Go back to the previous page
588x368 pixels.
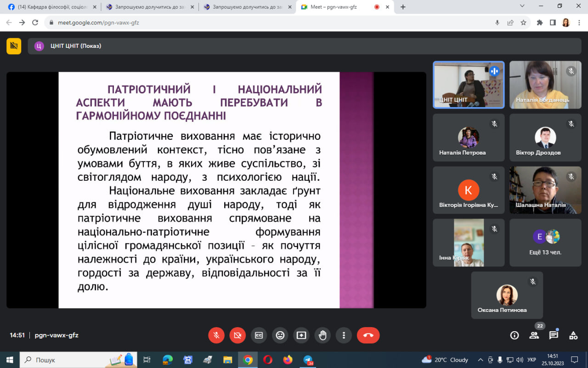[x=9, y=23]
